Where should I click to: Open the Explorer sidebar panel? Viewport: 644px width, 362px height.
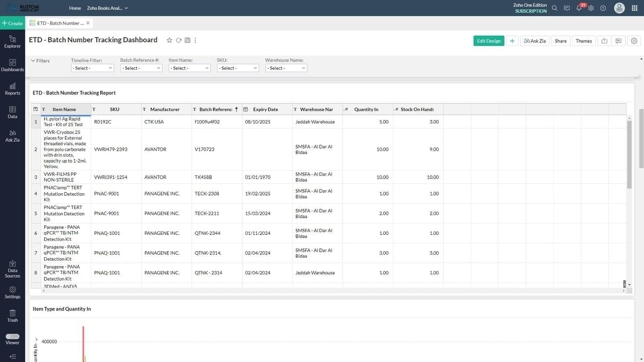12,42
